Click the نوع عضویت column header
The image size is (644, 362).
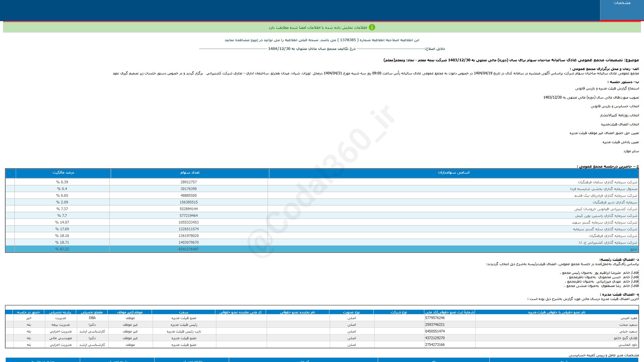point(351,312)
